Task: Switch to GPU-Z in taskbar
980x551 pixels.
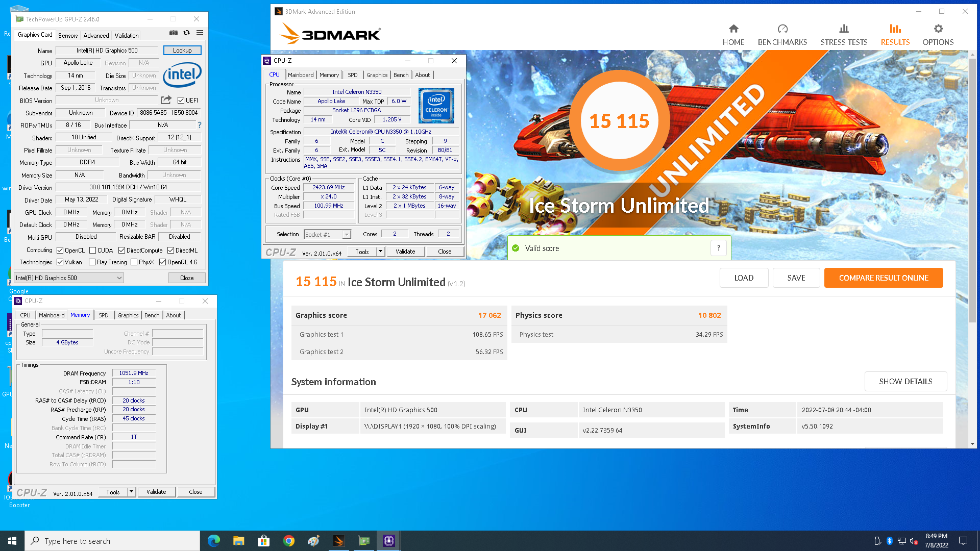Action: point(363,541)
